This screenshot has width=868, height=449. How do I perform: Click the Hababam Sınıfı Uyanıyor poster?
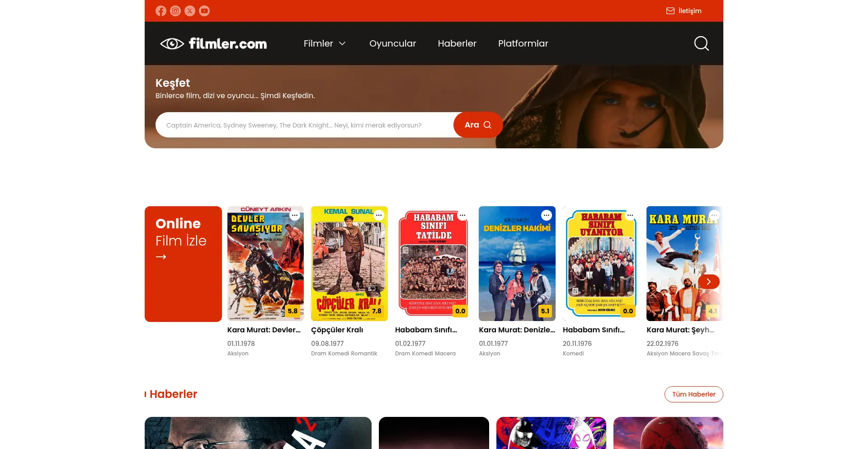[601, 264]
